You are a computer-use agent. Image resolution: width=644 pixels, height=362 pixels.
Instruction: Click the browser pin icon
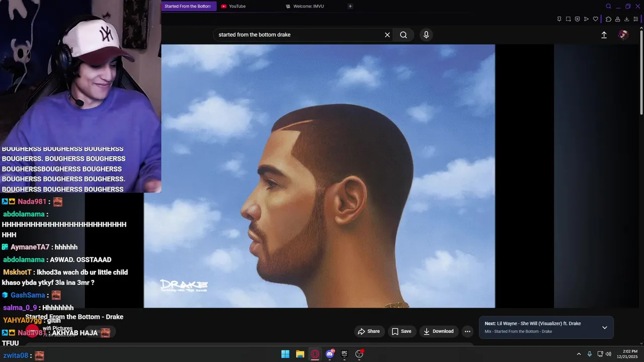(559, 19)
